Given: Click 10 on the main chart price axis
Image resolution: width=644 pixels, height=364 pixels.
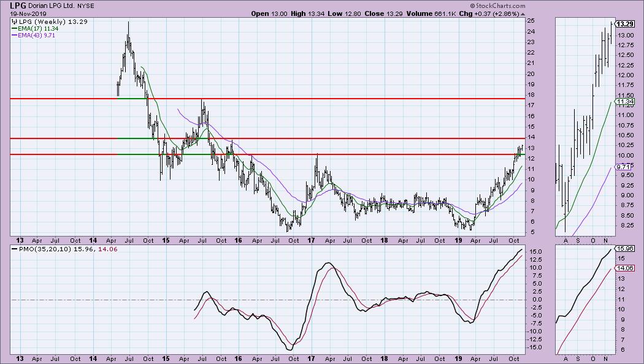Looking at the screenshot, I should (x=531, y=180).
